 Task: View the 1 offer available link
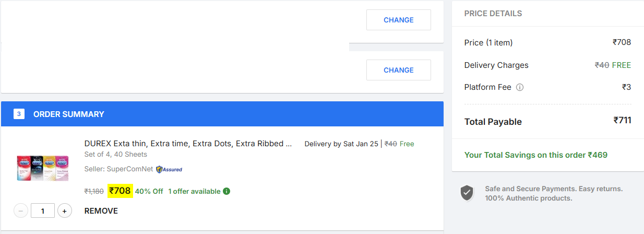coord(194,191)
